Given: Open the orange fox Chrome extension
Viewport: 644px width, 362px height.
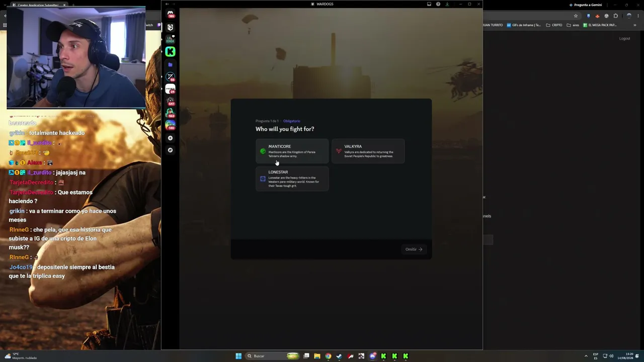Looking at the screenshot, I should coord(597,16).
